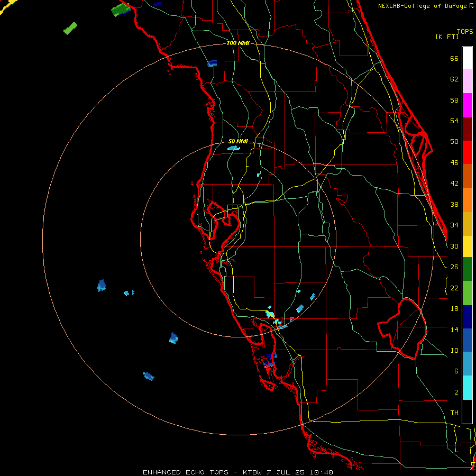Image resolution: width=476 pixels, height=476 pixels.
Task: Click the 6 legend value
Action: [456, 371]
